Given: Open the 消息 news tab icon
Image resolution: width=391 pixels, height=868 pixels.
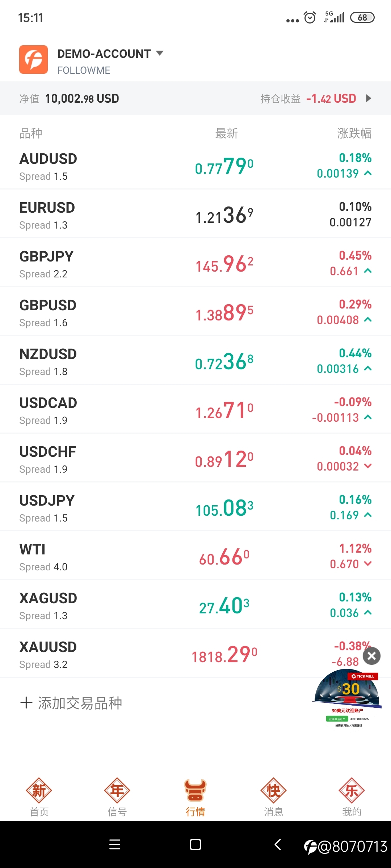Looking at the screenshot, I should pos(274,791).
